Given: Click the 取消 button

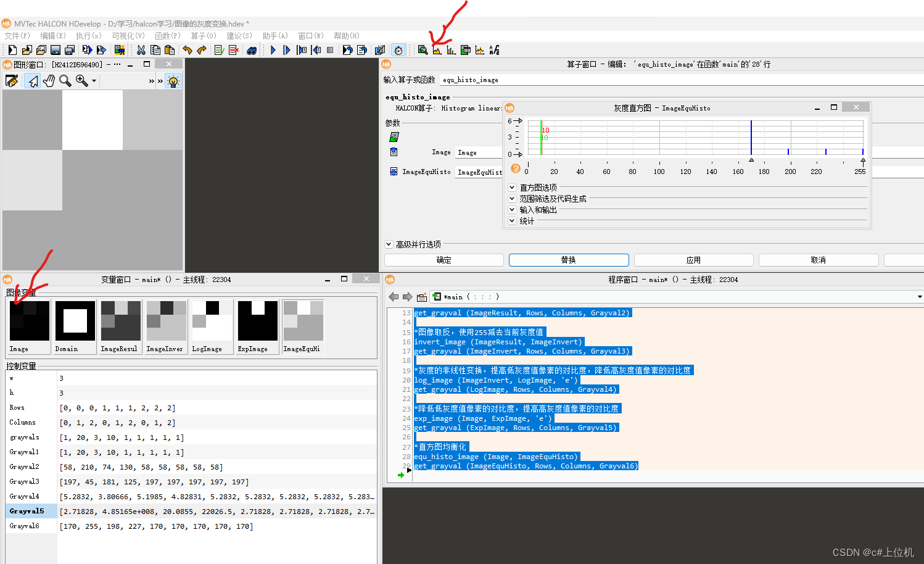Looking at the screenshot, I should coord(819,260).
